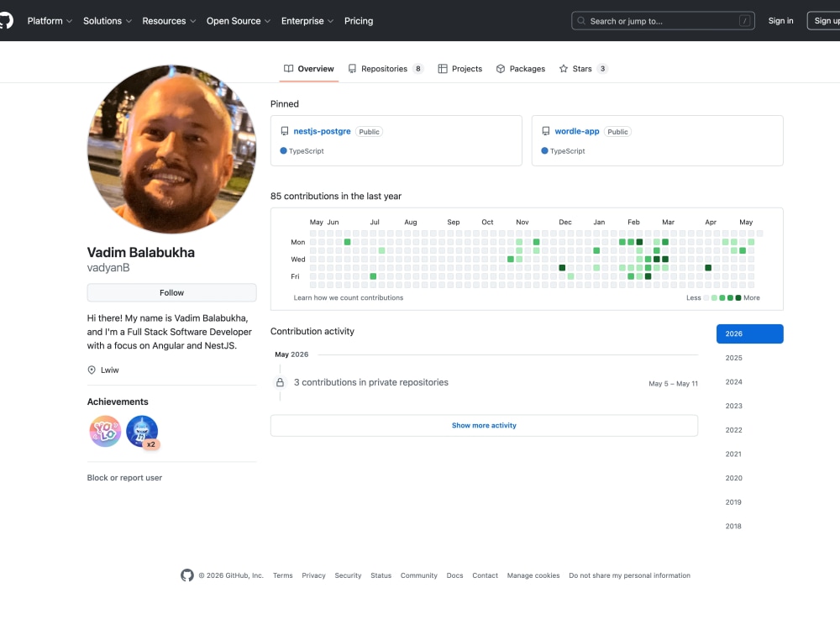Click the lock icon for private contributions

(x=280, y=382)
